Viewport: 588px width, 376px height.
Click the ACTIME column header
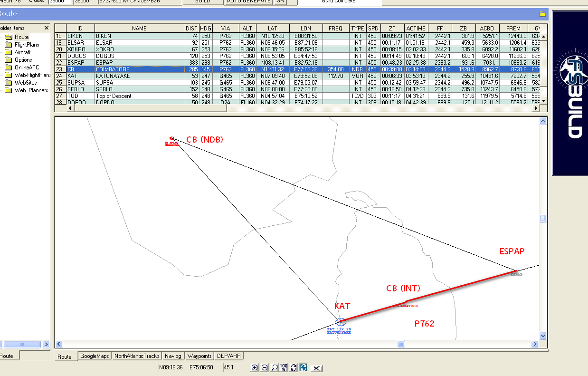pyautogui.click(x=416, y=29)
